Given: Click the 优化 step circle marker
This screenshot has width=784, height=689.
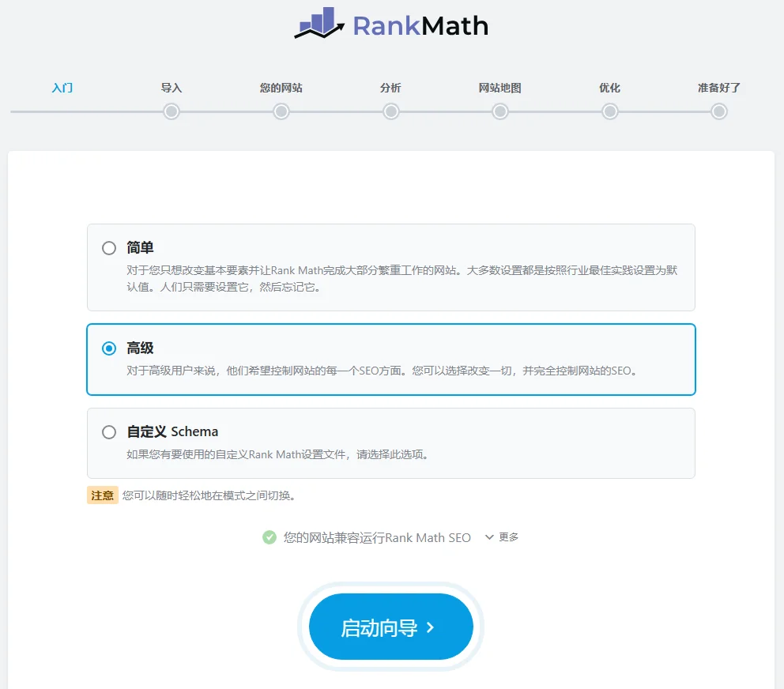Looking at the screenshot, I should (x=609, y=112).
